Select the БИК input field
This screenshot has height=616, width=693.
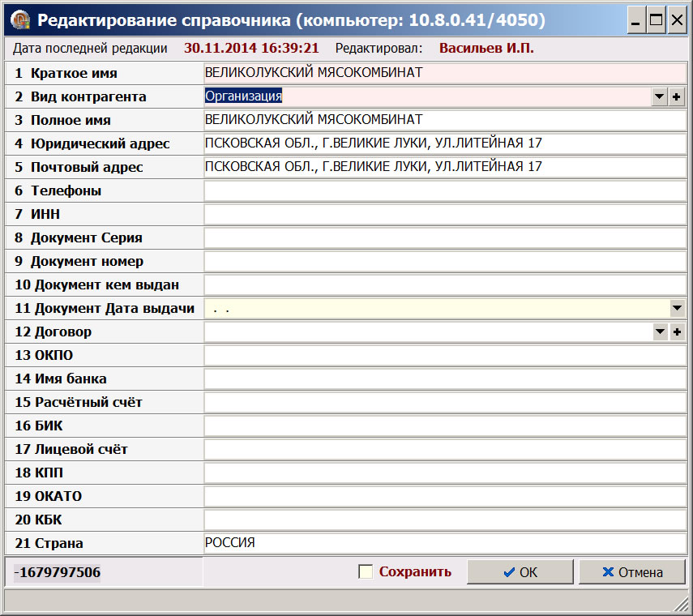444,426
